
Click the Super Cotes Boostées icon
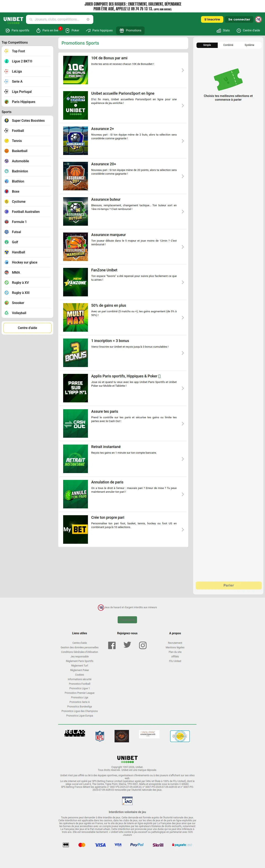point(6,121)
